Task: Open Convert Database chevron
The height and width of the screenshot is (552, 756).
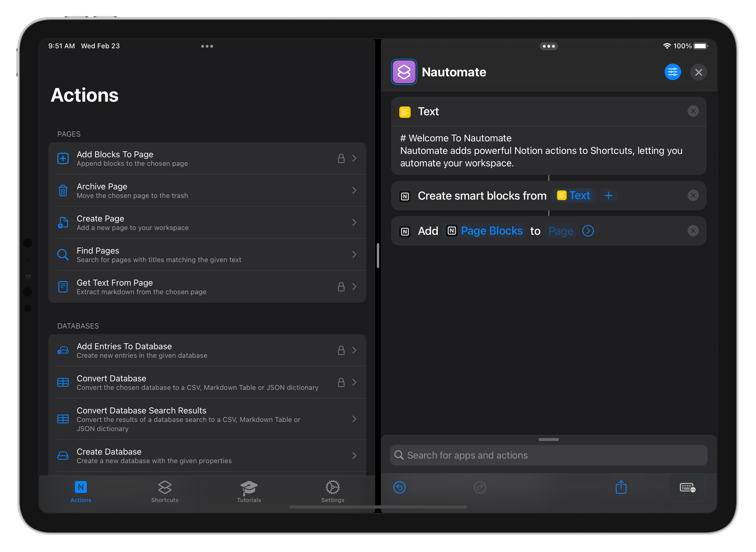Action: [354, 382]
